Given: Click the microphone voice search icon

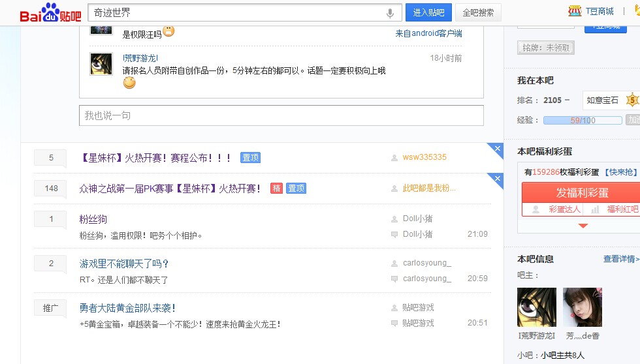Looking at the screenshot, I should 390,13.
